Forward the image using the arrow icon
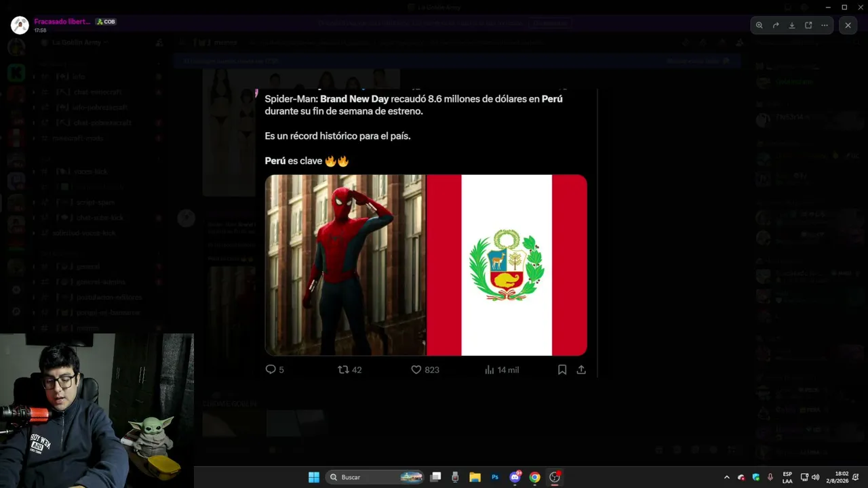This screenshot has width=868, height=488. [x=776, y=26]
